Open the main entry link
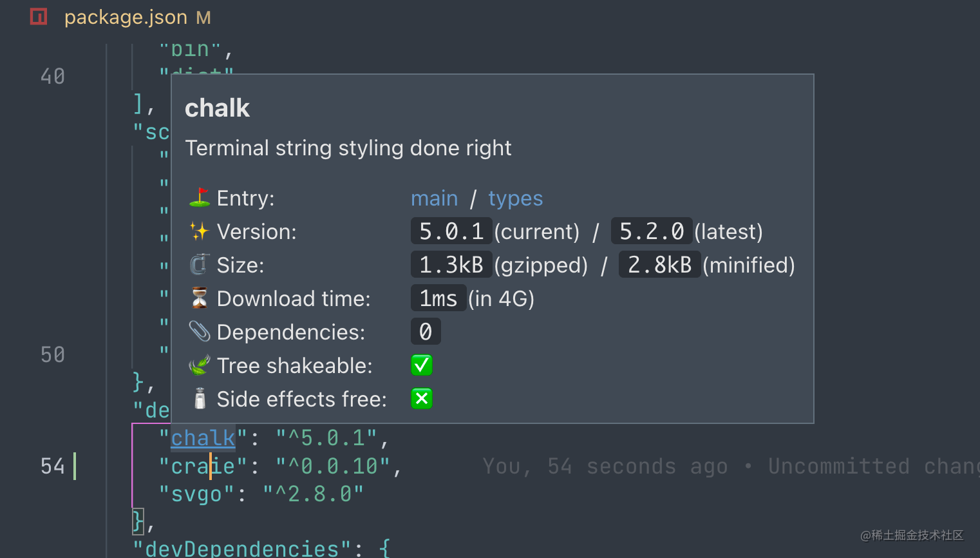The height and width of the screenshot is (558, 980). coord(435,198)
